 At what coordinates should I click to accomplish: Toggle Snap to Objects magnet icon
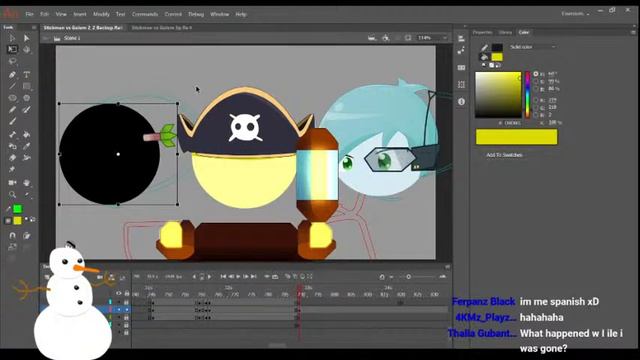point(12,236)
